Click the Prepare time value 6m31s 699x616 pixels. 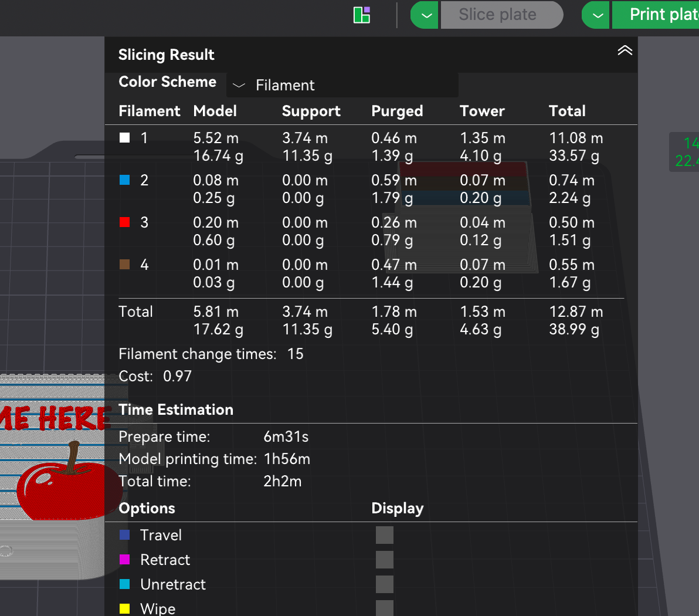[286, 436]
